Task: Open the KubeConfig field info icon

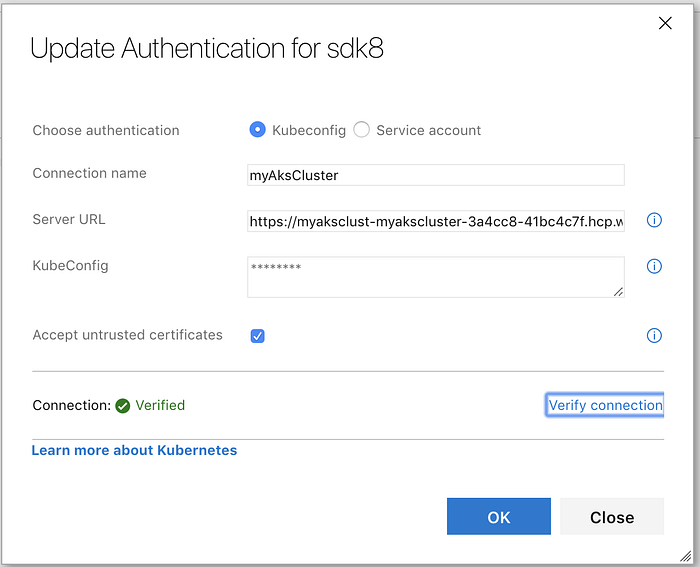Action: click(x=654, y=266)
